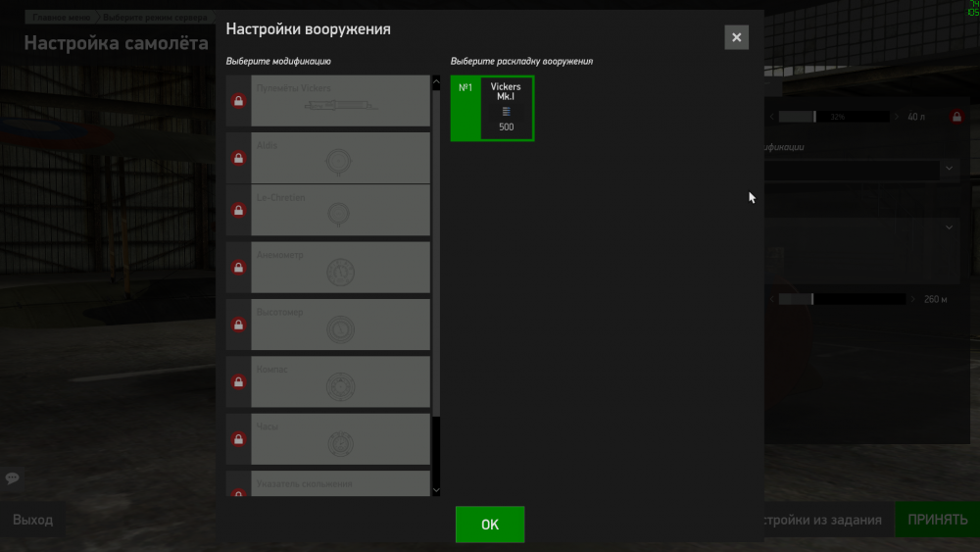
Task: Select the Aldis gunsight modification
Action: 340,158
